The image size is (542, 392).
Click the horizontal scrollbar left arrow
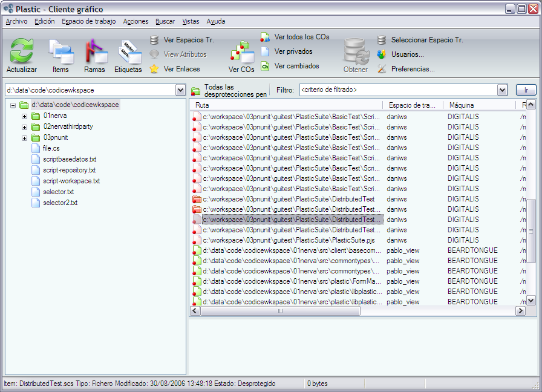pyautogui.click(x=195, y=311)
